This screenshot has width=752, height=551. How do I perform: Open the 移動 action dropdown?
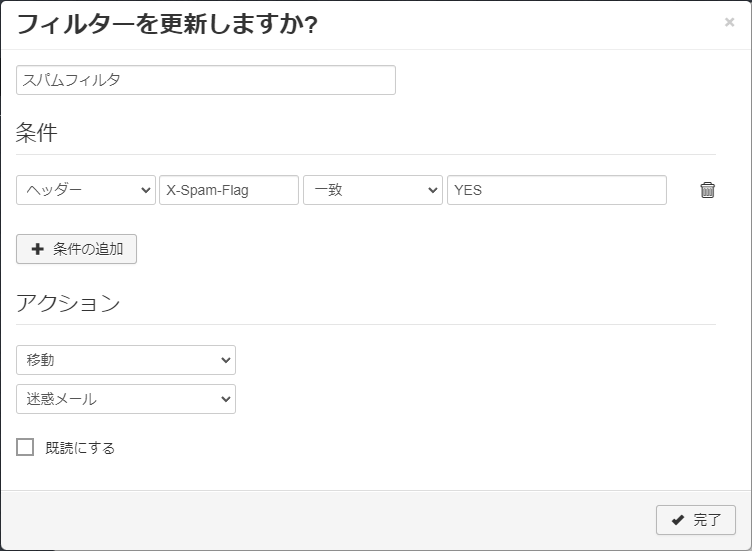pos(125,360)
